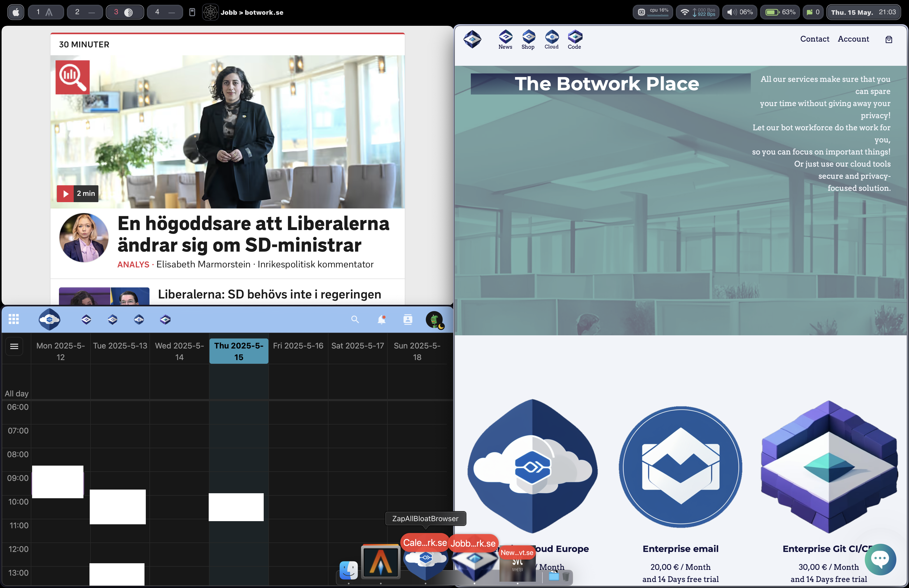This screenshot has width=909, height=588.
Task: Open the Enterprise Git CI/CD product image
Action: tap(829, 466)
